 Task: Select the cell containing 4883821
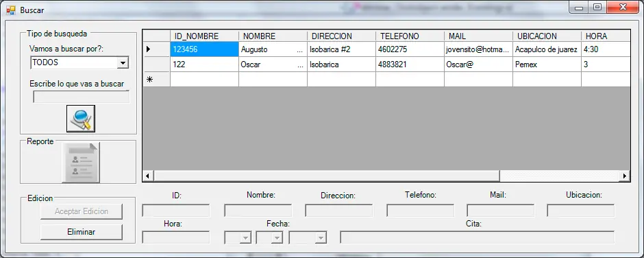(410, 64)
